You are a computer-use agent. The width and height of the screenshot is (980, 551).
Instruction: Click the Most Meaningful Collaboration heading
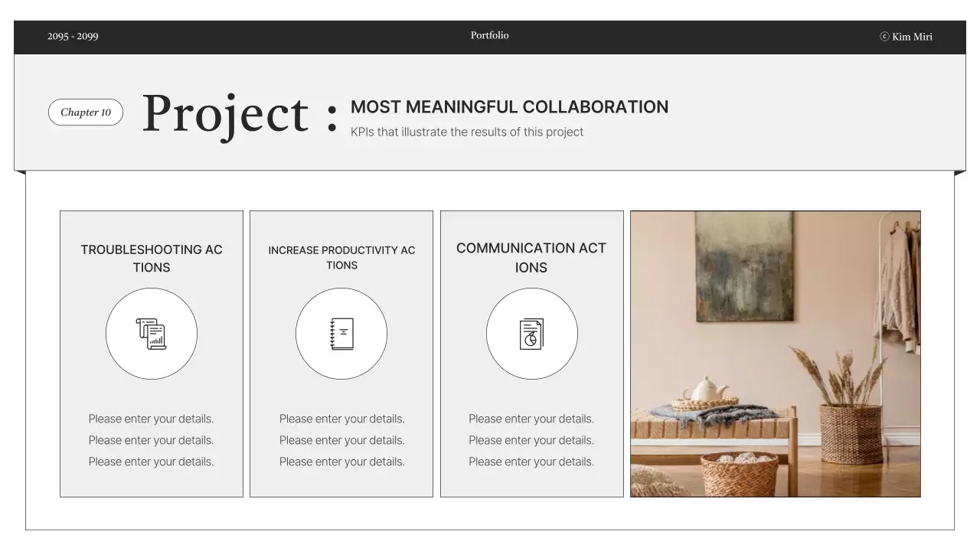[509, 107]
